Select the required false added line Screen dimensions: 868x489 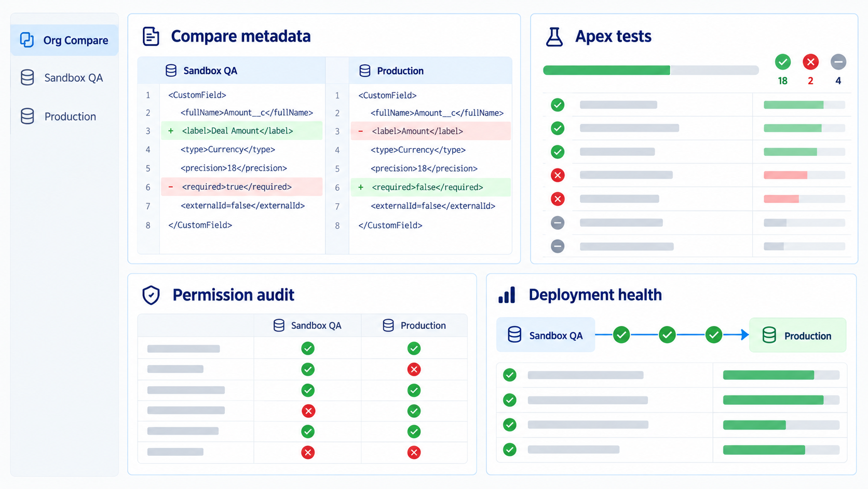pyautogui.click(x=431, y=187)
